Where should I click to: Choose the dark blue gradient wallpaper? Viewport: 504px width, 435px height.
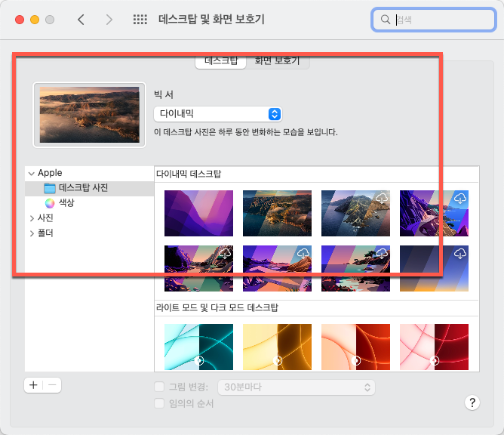(x=434, y=268)
